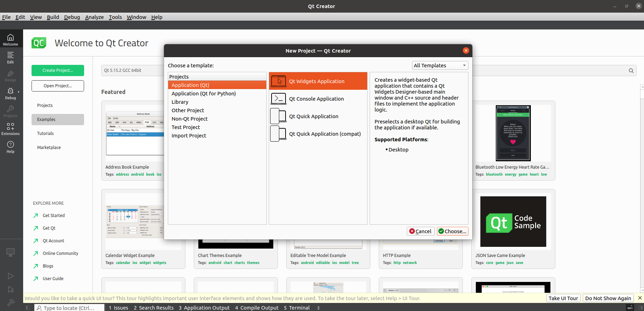
Task: Open the Analyze menu
Action: [94, 17]
